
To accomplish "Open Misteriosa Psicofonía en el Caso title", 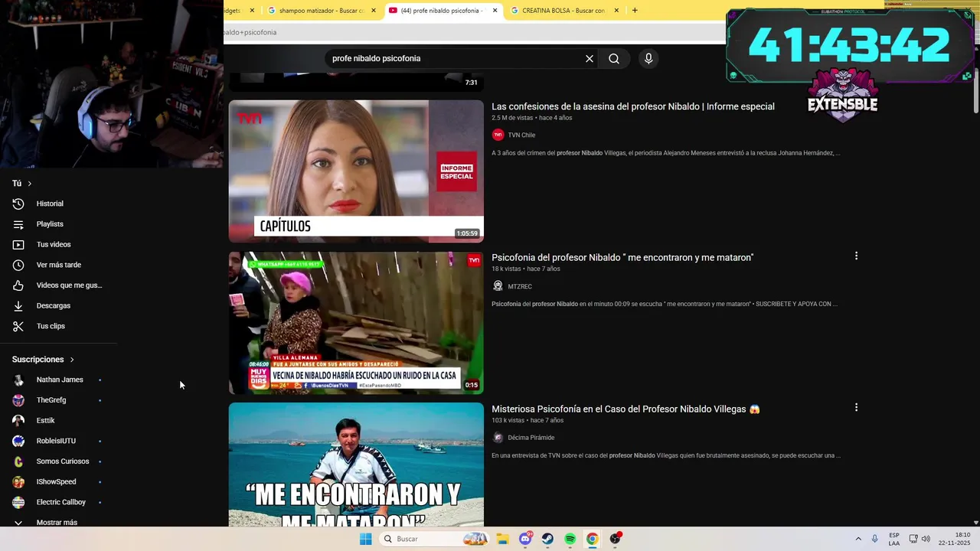I will pos(626,409).
